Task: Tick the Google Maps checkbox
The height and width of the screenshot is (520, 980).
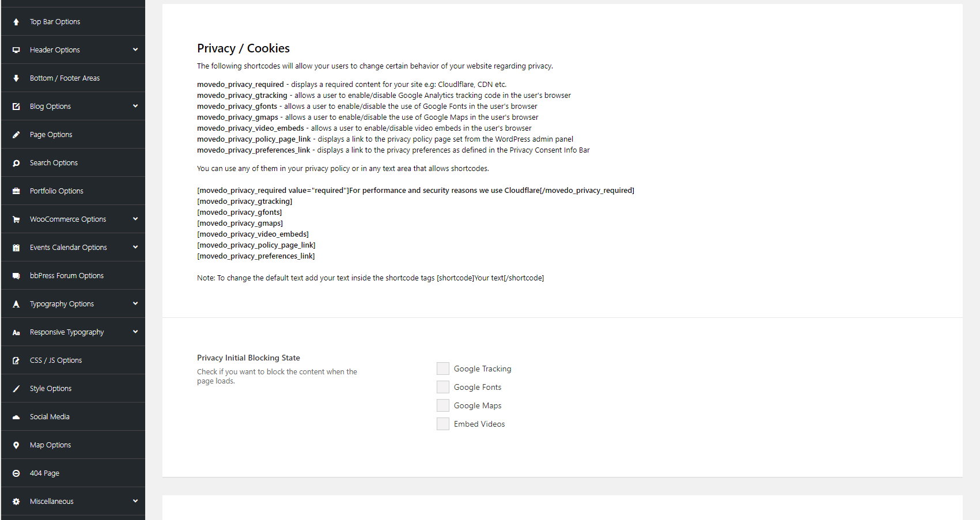Action: [443, 405]
